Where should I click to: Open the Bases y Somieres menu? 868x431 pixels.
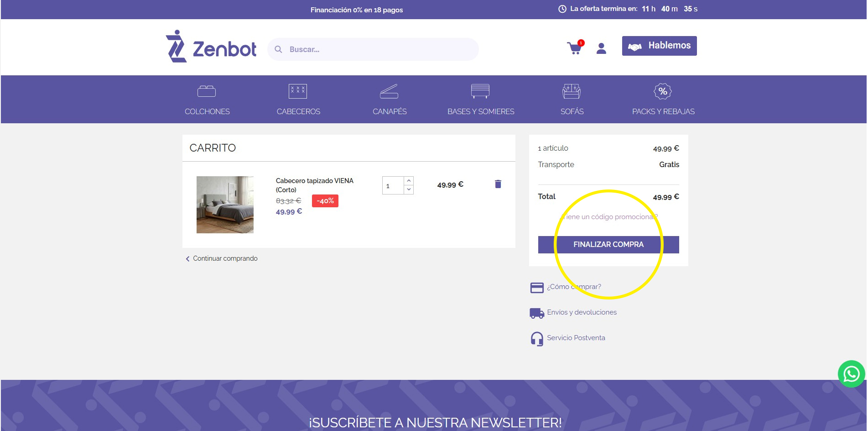(480, 111)
